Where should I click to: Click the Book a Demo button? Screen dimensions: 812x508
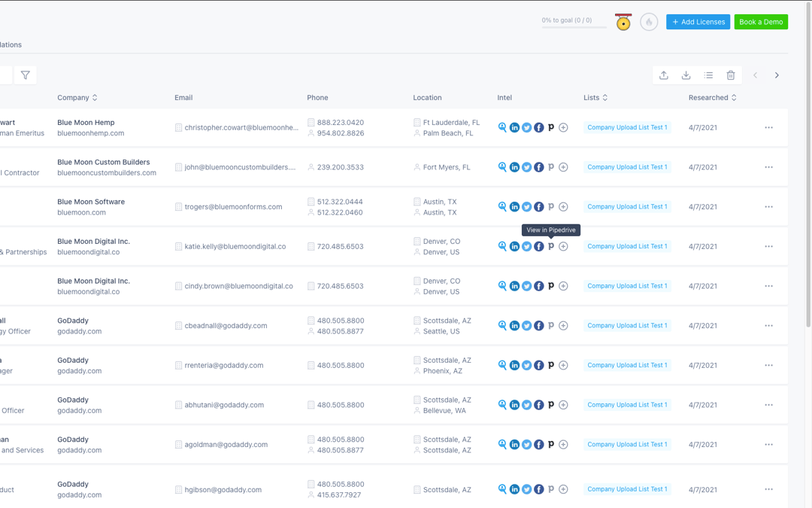click(761, 22)
